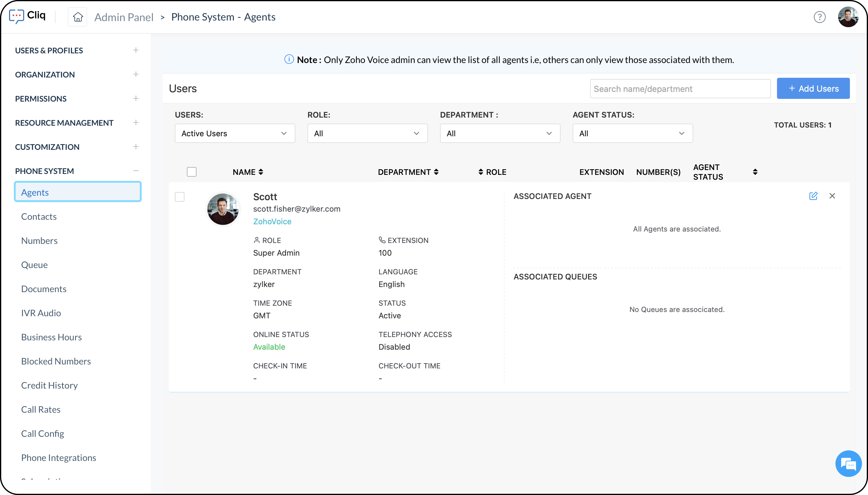Check the checkbox next to Scott
The height and width of the screenshot is (495, 868).
point(179,197)
